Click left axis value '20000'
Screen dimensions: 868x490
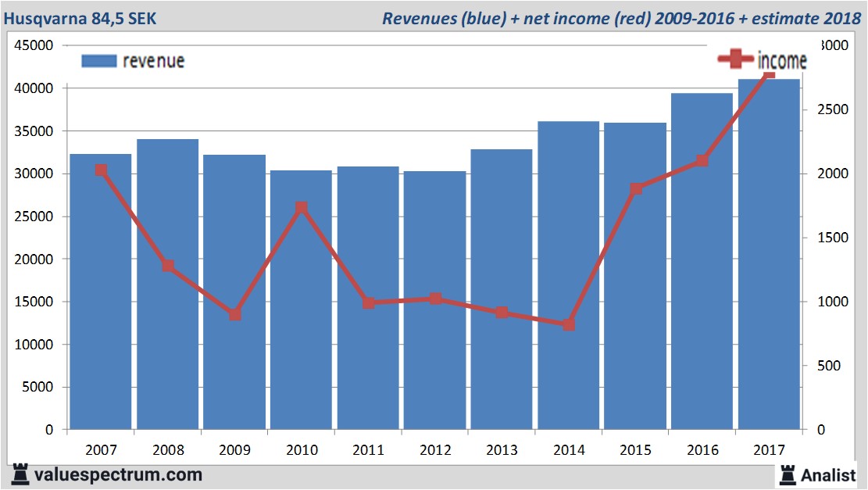pos(34,259)
